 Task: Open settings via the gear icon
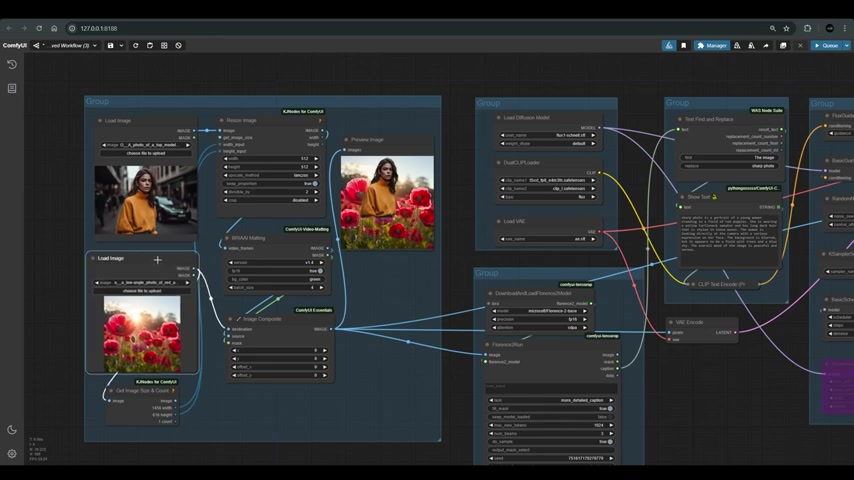12,453
